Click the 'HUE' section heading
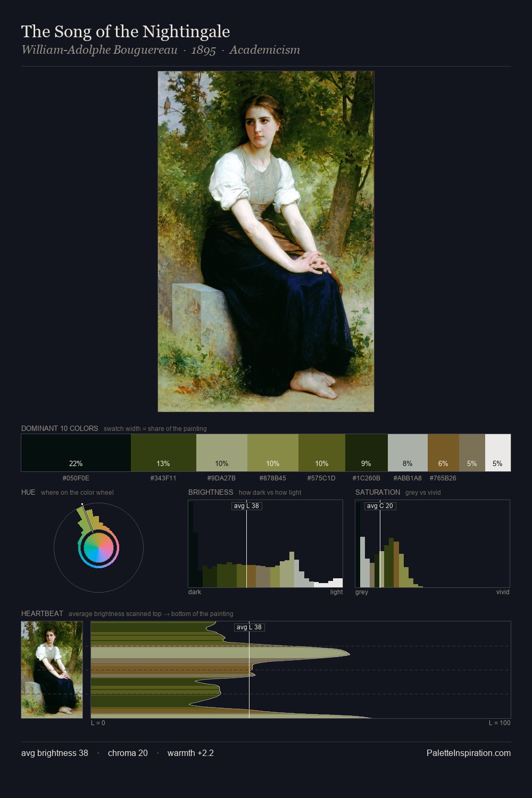Screen dimensions: 532x798 [28, 493]
